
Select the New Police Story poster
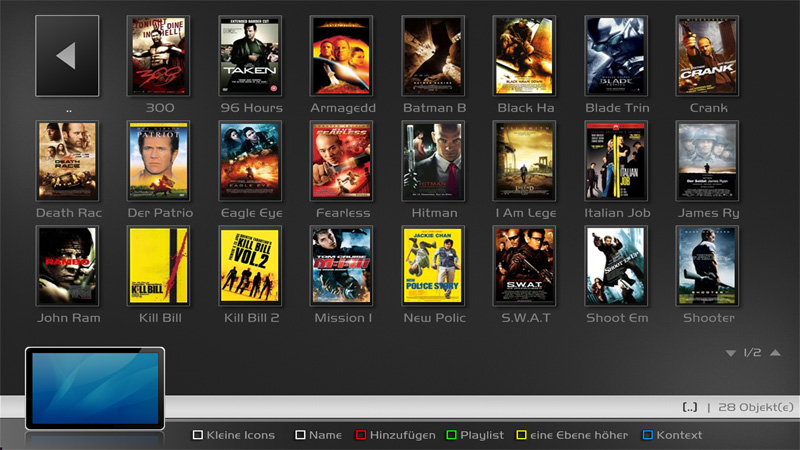pos(433,266)
